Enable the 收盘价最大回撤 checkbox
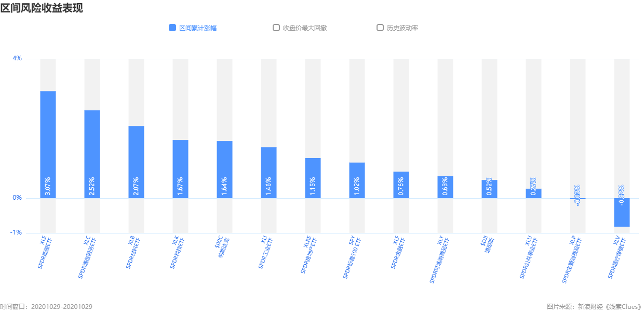The width and height of the screenshot is (644, 312). (x=276, y=28)
